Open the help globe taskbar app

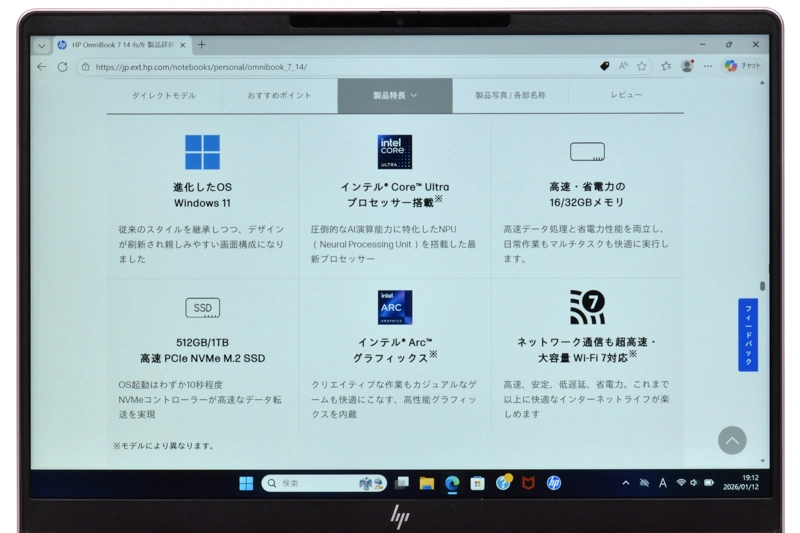coord(504,483)
